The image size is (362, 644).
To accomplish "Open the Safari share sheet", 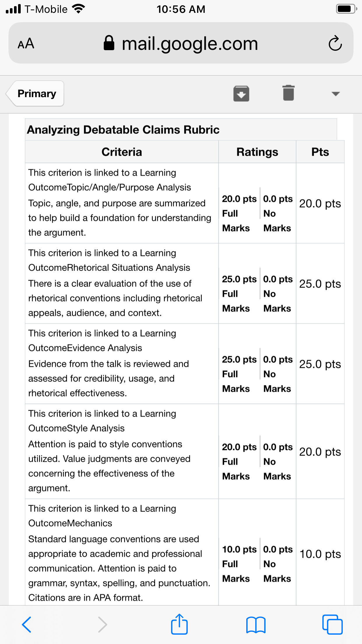I will [x=179, y=624].
